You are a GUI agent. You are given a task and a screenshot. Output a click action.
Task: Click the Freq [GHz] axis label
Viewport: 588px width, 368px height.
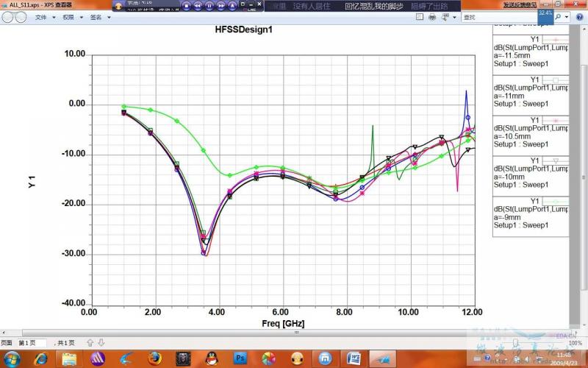click(x=283, y=323)
